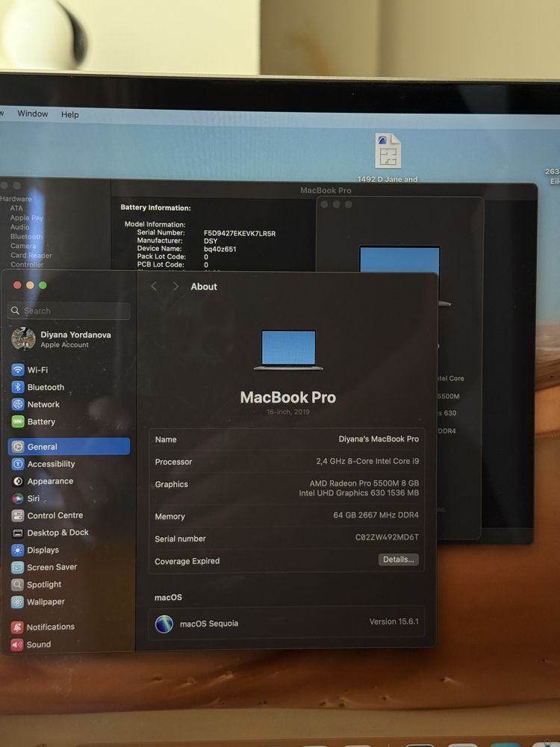Zoom System Settings with green button
Image resolution: width=560 pixels, height=747 pixels.
click(43, 285)
